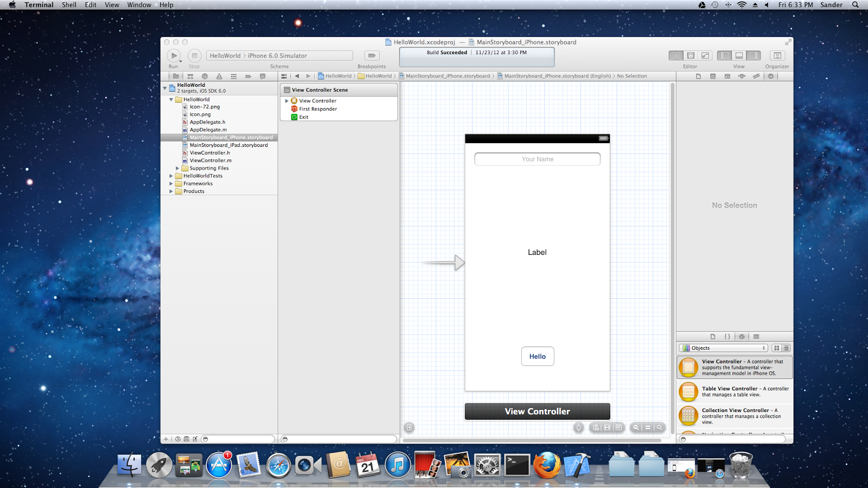Image resolution: width=868 pixels, height=488 pixels.
Task: Expand the Supporting Files group
Action: tap(177, 168)
